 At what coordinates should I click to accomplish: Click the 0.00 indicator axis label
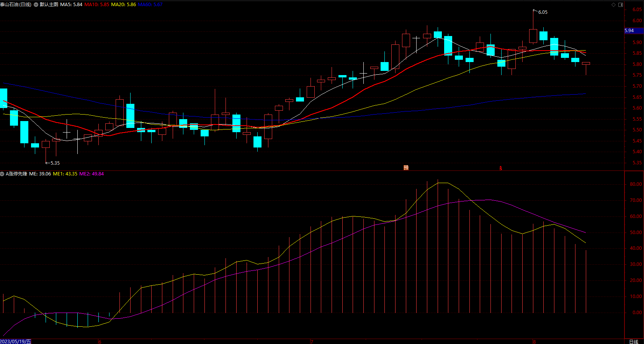pyautogui.click(x=637, y=313)
